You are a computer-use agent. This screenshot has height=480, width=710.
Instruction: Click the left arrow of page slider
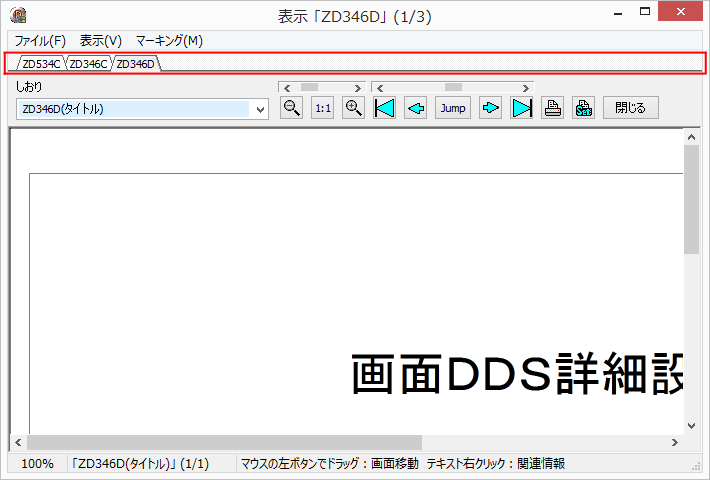coord(380,88)
